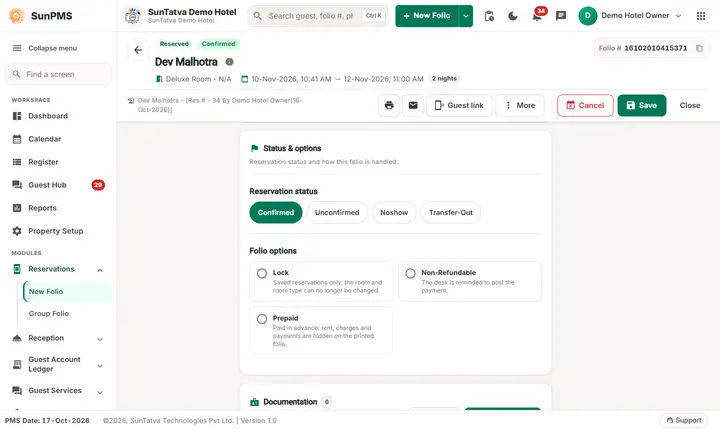Open the clipboard clock icon in header

tap(489, 16)
